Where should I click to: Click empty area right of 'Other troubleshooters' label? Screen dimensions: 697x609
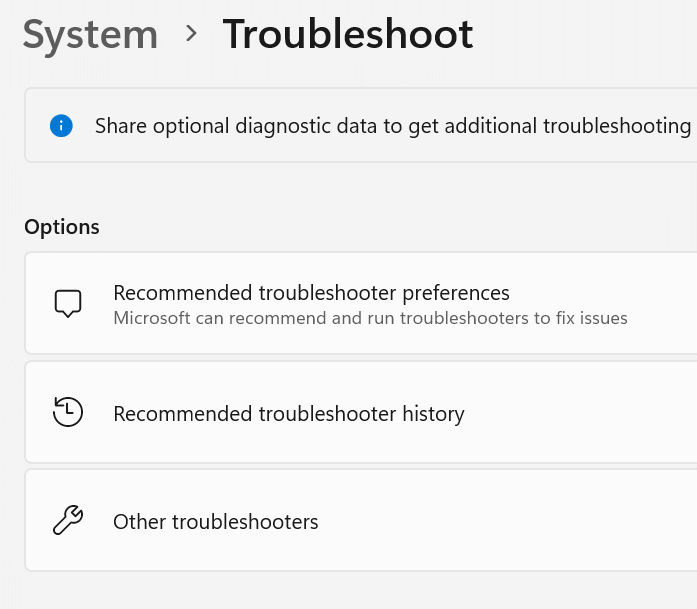click(x=500, y=521)
